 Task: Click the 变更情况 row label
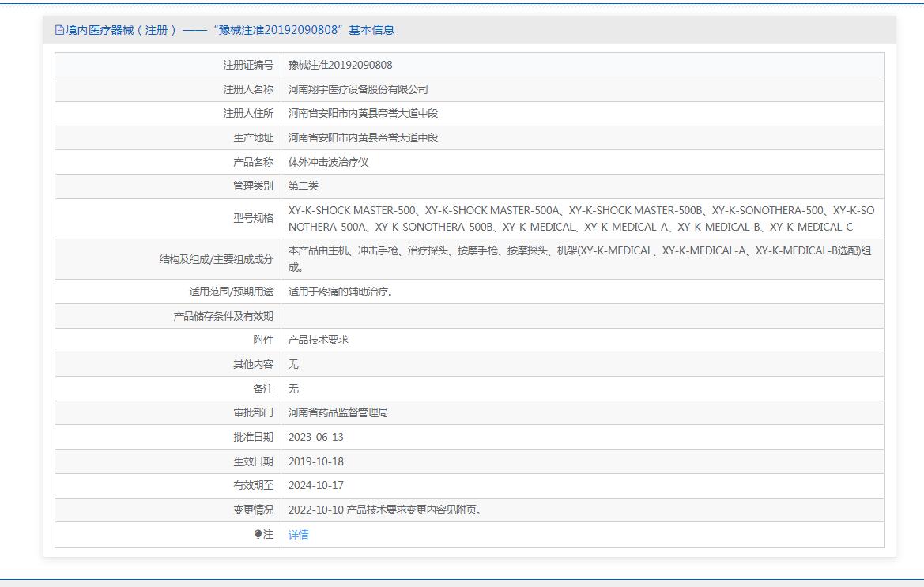[254, 510]
